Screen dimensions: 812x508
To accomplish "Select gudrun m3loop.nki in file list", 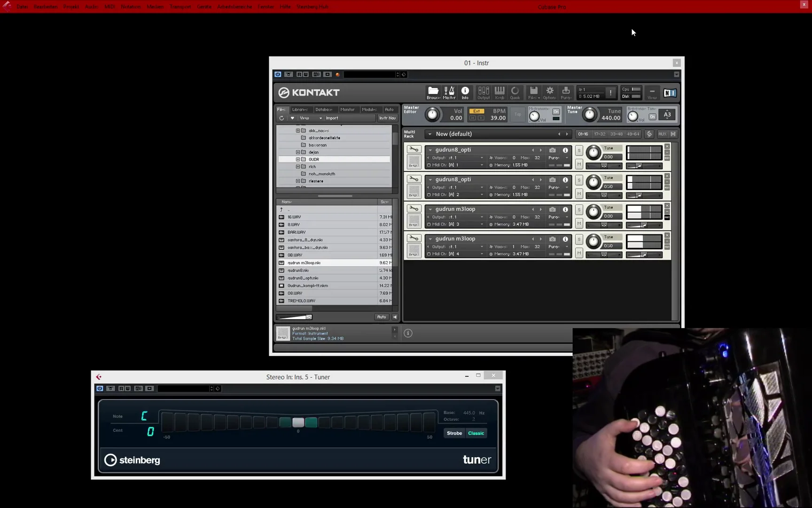I will coord(304,262).
